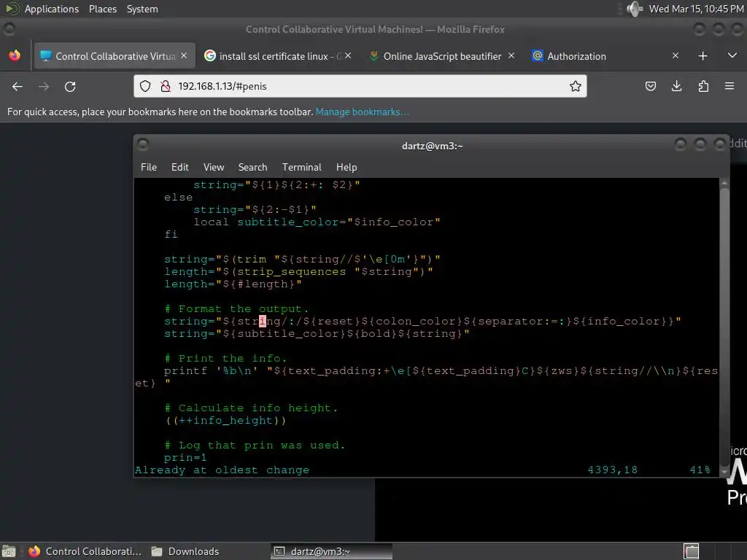Click the clock showing Wed Mar 15, 10:45 PM
Screen dimensions: 747x560
(695, 9)
